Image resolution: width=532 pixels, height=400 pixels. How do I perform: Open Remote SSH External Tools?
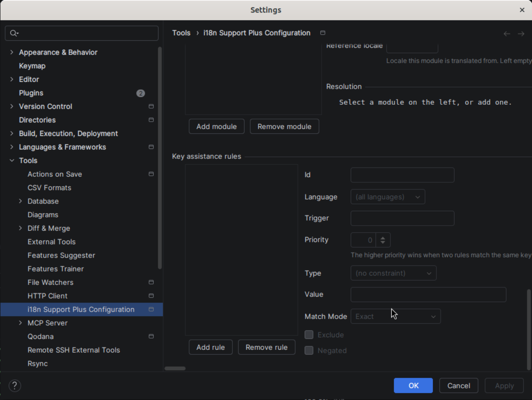[74, 350]
